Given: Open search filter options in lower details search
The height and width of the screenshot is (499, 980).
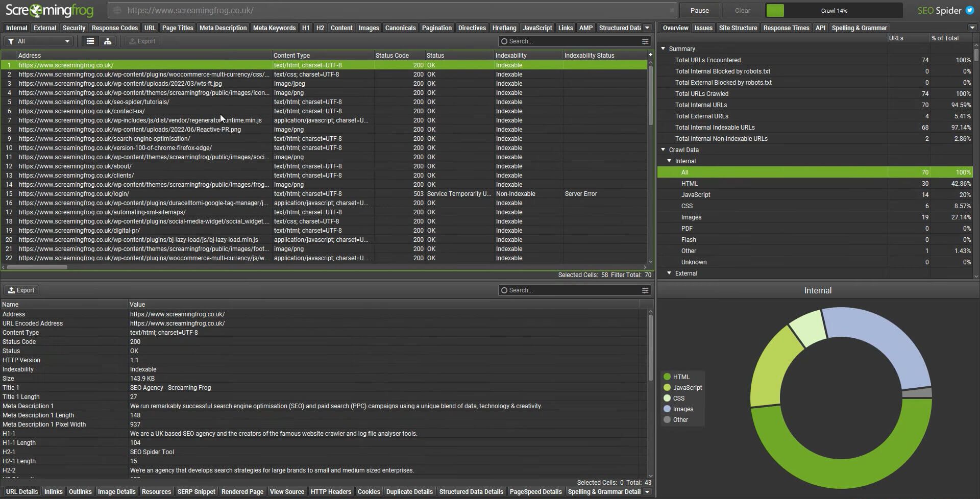Looking at the screenshot, I should (x=645, y=290).
